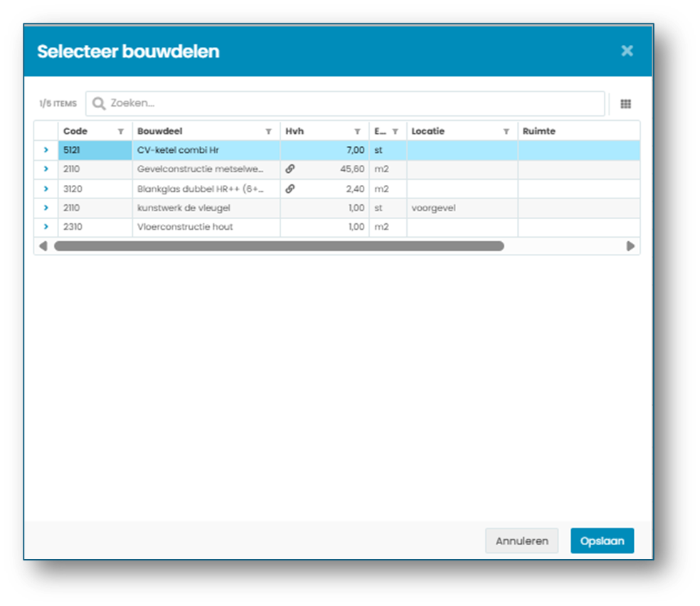The width and height of the screenshot is (700, 606).
Task: Click link icon on Gevelconstructie row
Action: click(290, 169)
